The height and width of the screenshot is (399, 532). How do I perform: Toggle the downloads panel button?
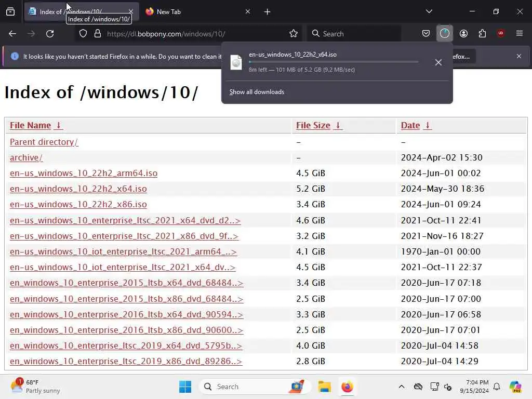445,33
